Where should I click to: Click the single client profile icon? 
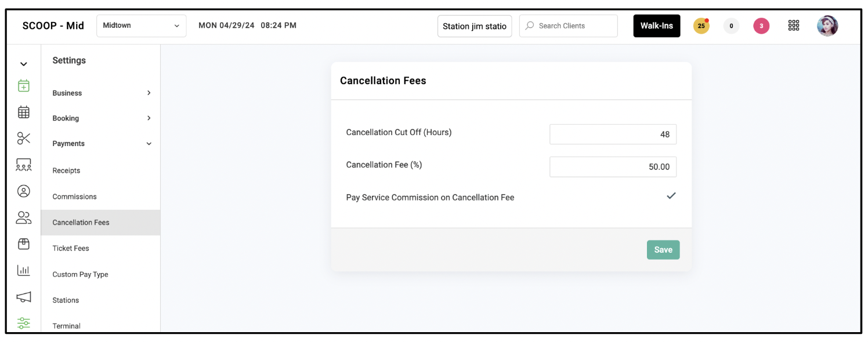click(x=23, y=191)
